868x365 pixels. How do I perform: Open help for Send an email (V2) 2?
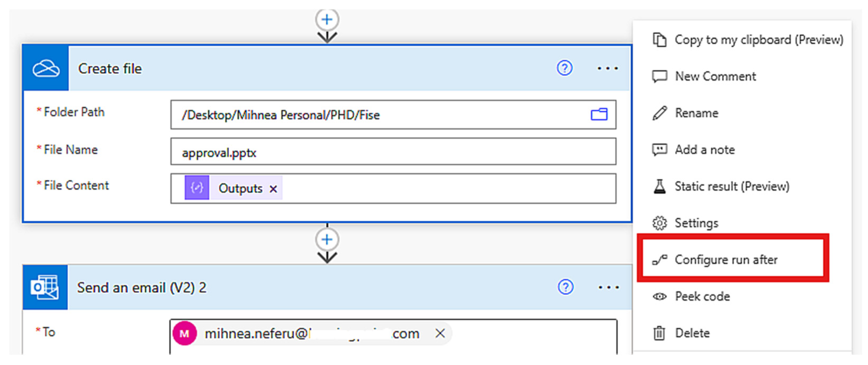pyautogui.click(x=565, y=287)
